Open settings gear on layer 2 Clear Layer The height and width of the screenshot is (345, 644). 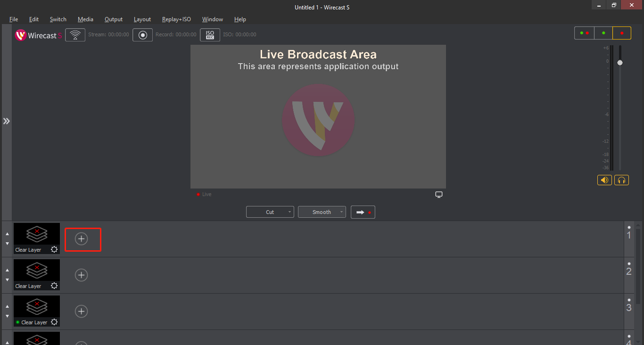54,286
